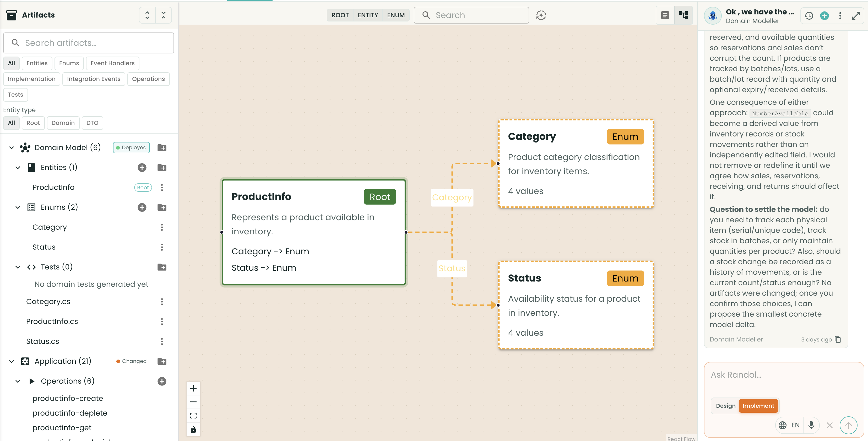The height and width of the screenshot is (441, 868).
Task: Expand all artifacts tree nodes
Action: click(147, 15)
